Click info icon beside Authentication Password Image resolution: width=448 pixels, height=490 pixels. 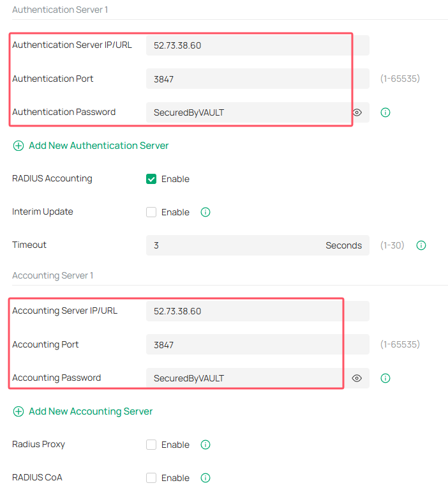click(385, 112)
